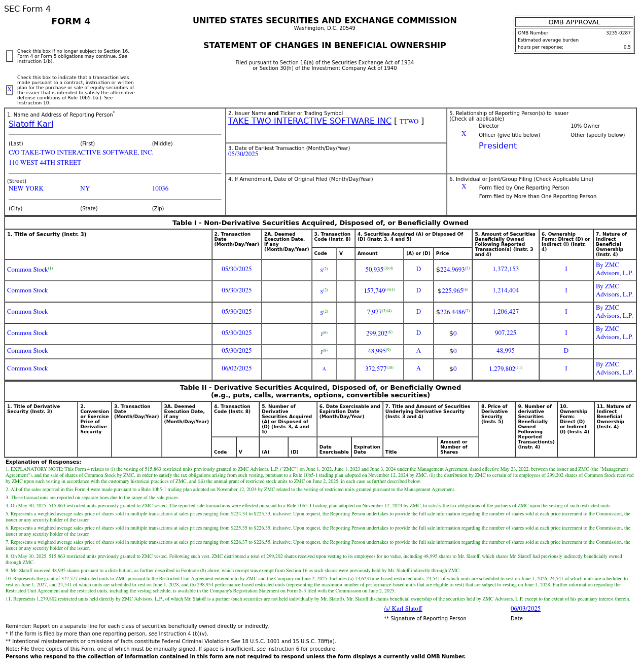Click beneficially owned amount 1,279,802
Image resolution: width=641 pixels, height=672 pixels.
pyautogui.click(x=502, y=369)
